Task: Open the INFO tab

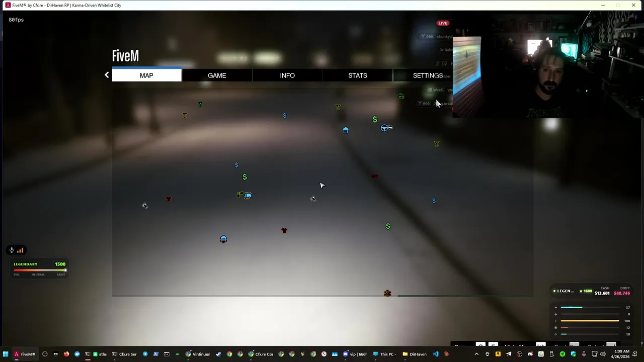Action: point(287,75)
